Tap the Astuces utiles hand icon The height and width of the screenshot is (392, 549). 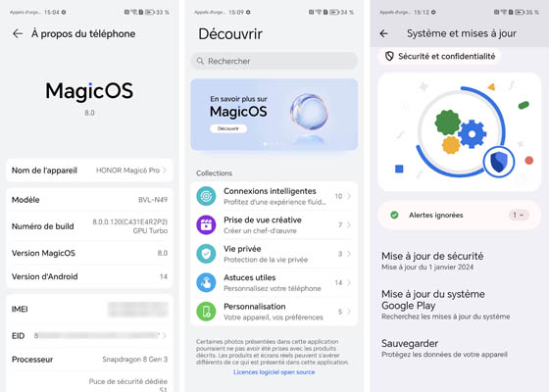[x=206, y=282]
